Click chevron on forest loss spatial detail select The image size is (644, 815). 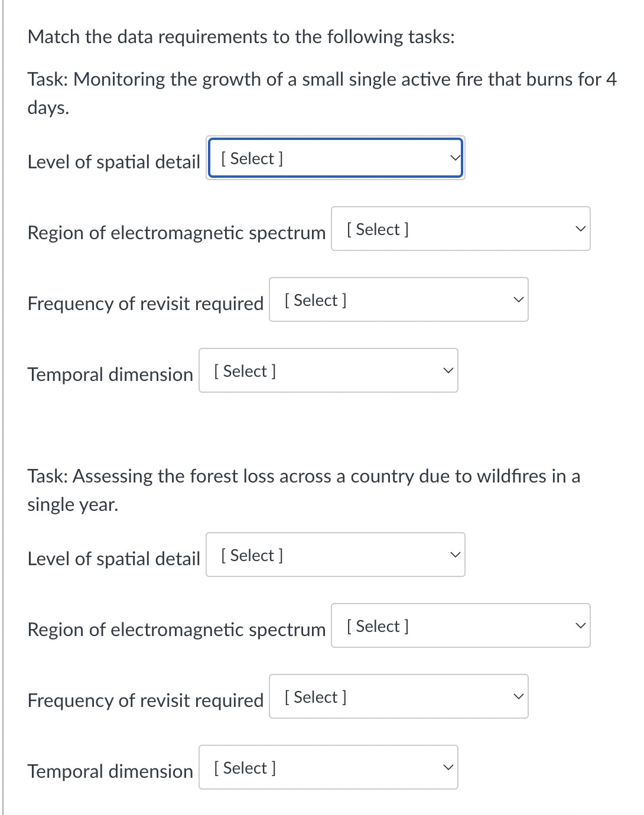pyautogui.click(x=455, y=555)
